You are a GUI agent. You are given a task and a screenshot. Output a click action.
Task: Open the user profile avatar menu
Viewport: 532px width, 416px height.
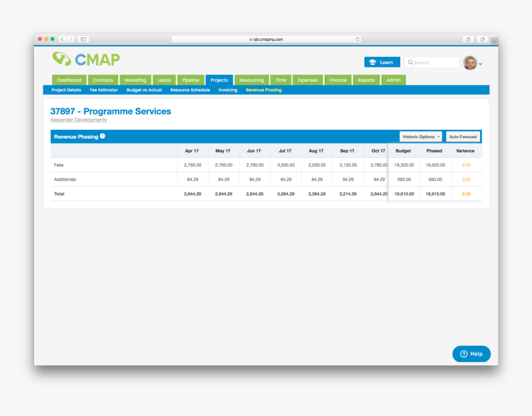tap(471, 63)
